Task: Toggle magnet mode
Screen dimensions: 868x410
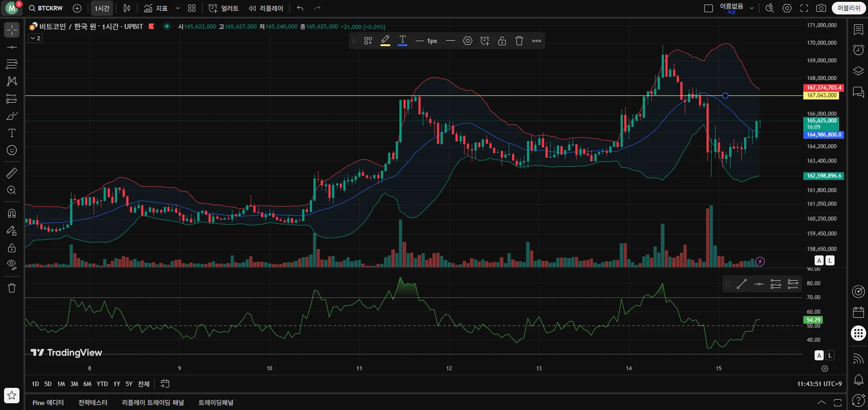Action: click(12, 213)
